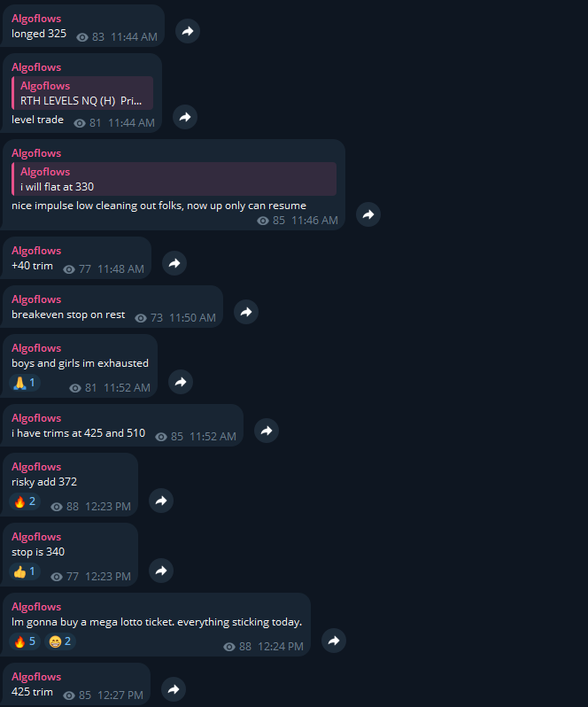
Task: Jump to quoted "i will flat at 330" message
Action: [174, 179]
